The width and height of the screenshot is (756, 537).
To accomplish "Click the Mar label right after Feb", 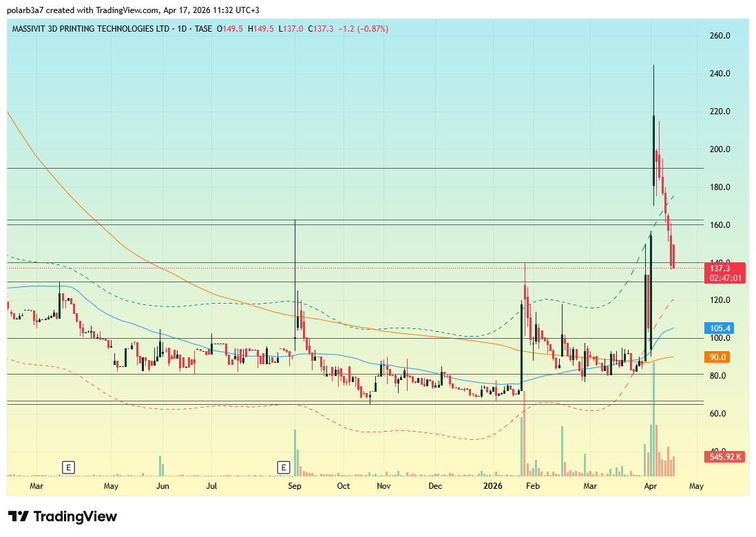I will [590, 486].
